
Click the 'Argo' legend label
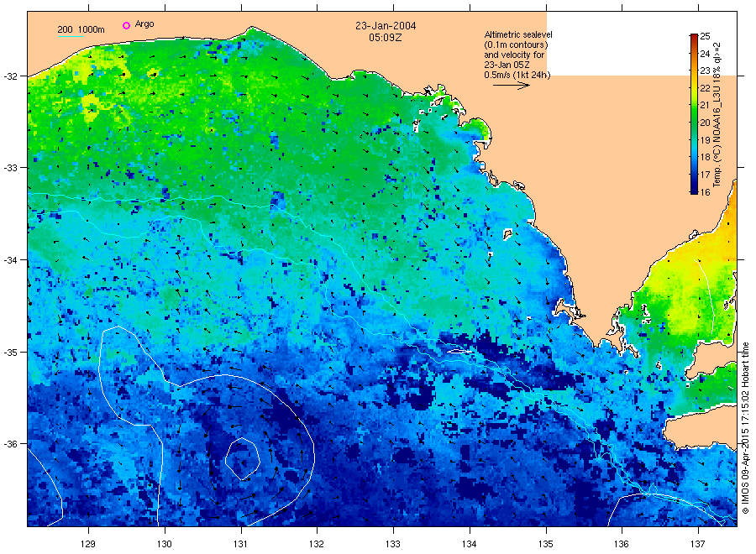144,24
